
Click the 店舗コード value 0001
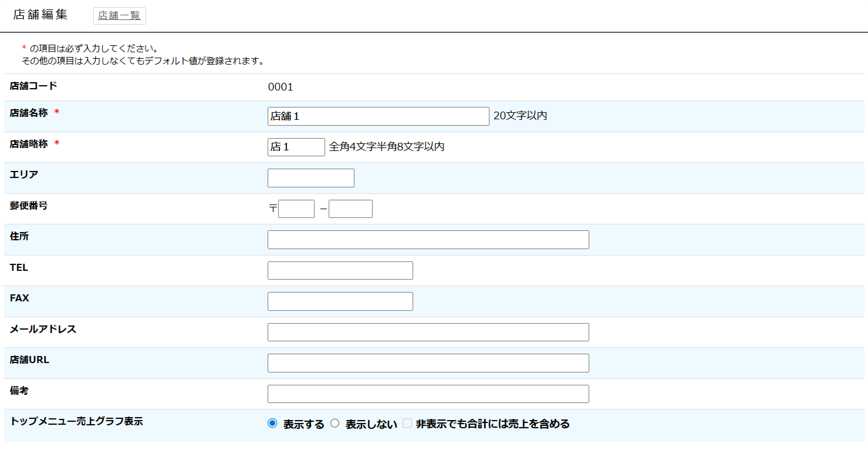pyautogui.click(x=280, y=87)
